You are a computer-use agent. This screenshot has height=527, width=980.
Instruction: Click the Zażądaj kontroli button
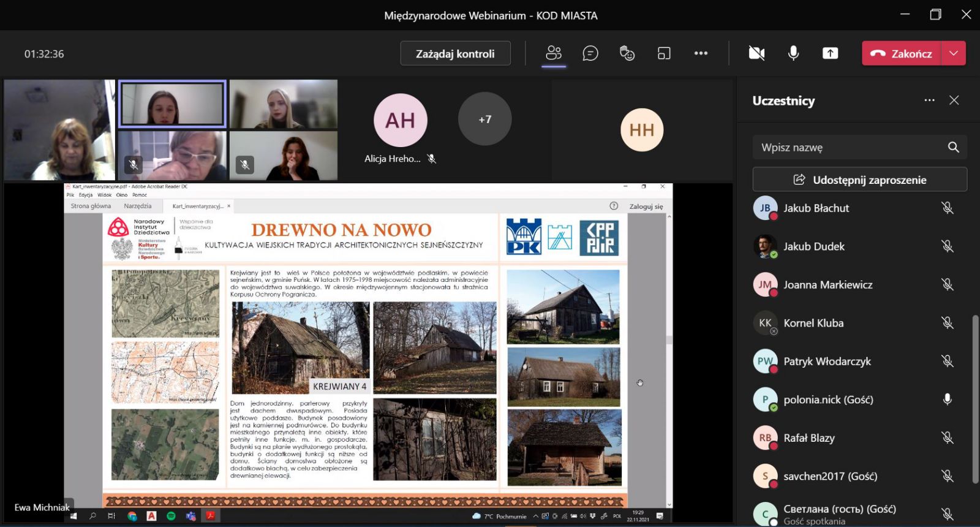(455, 53)
